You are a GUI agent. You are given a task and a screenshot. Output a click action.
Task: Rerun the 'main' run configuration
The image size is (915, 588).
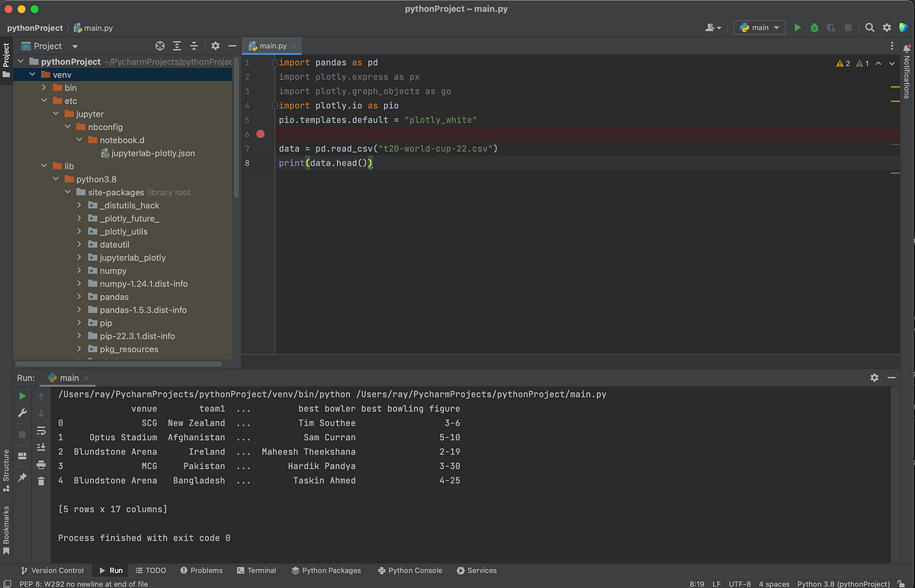pos(24,396)
